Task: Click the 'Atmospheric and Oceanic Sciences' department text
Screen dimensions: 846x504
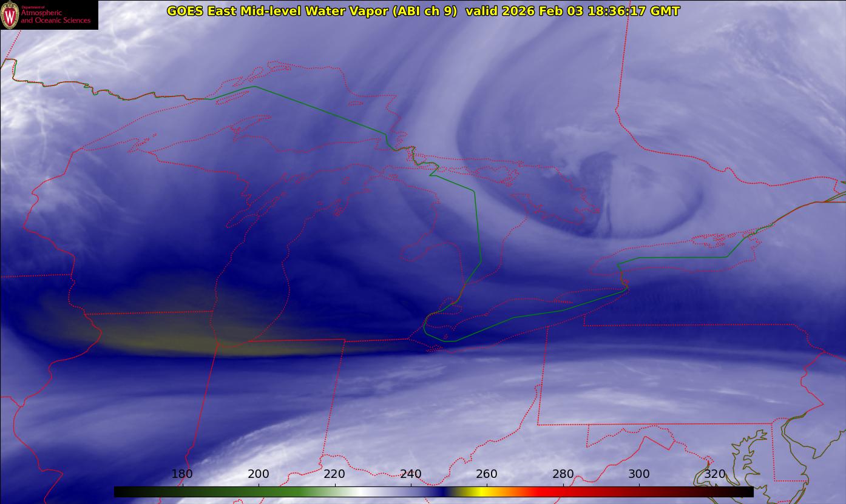Action: tap(56, 16)
